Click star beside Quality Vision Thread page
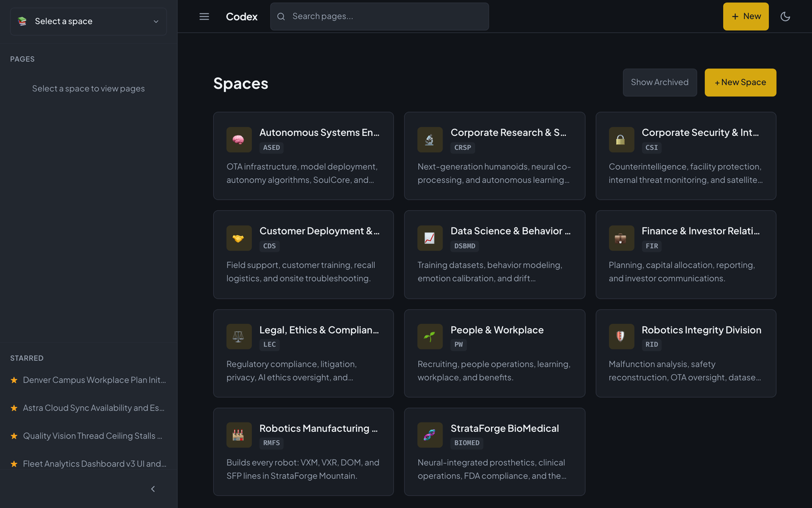 tap(14, 436)
